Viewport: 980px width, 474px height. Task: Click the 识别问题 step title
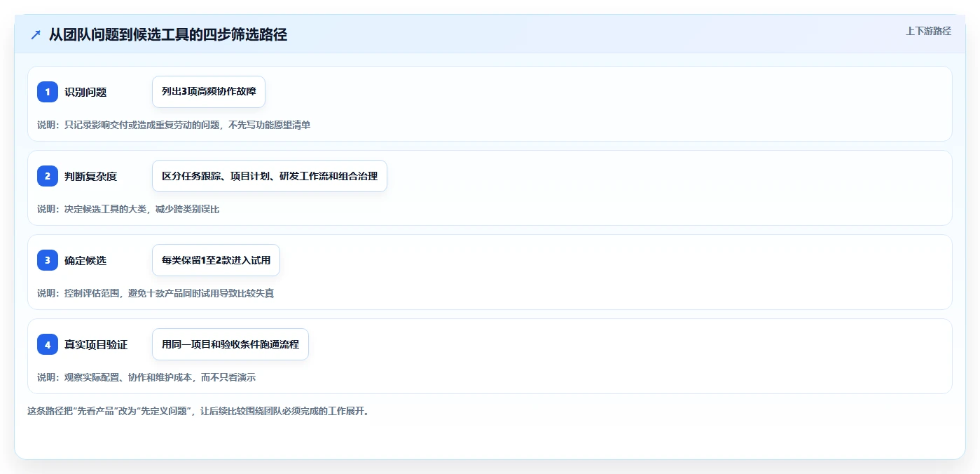point(85,92)
